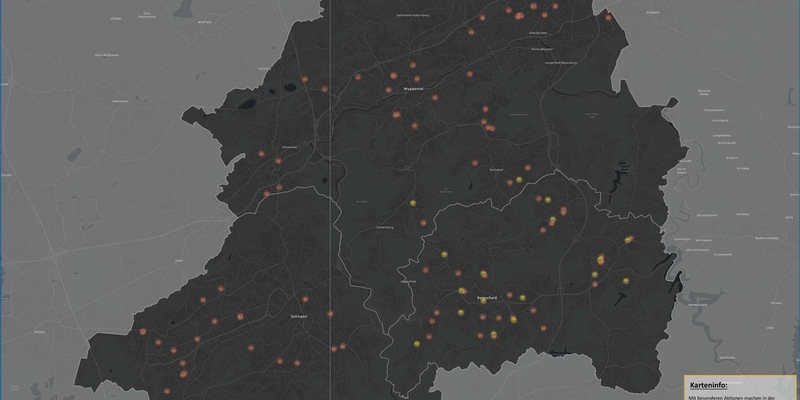
Task: Select westernmost orange marker northwest of Wuppertal
Action: [260, 155]
